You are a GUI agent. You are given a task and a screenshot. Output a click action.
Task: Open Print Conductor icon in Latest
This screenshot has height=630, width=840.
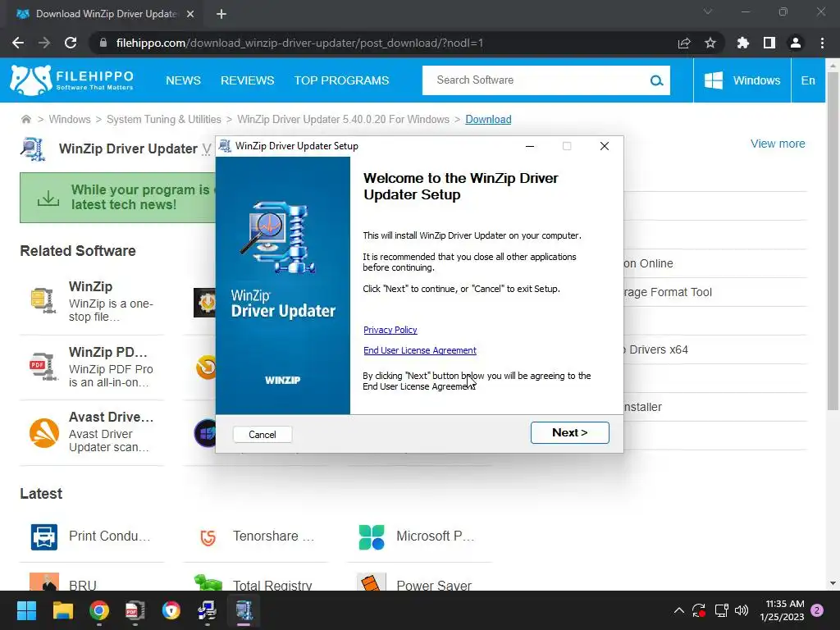[44, 536]
